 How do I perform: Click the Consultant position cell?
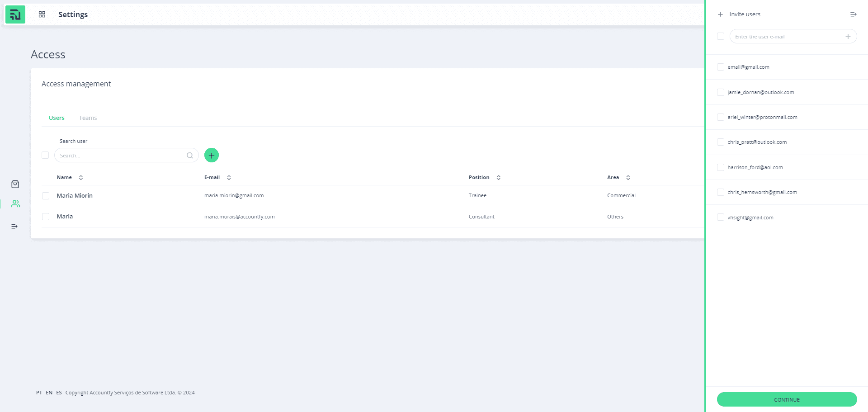coord(481,217)
